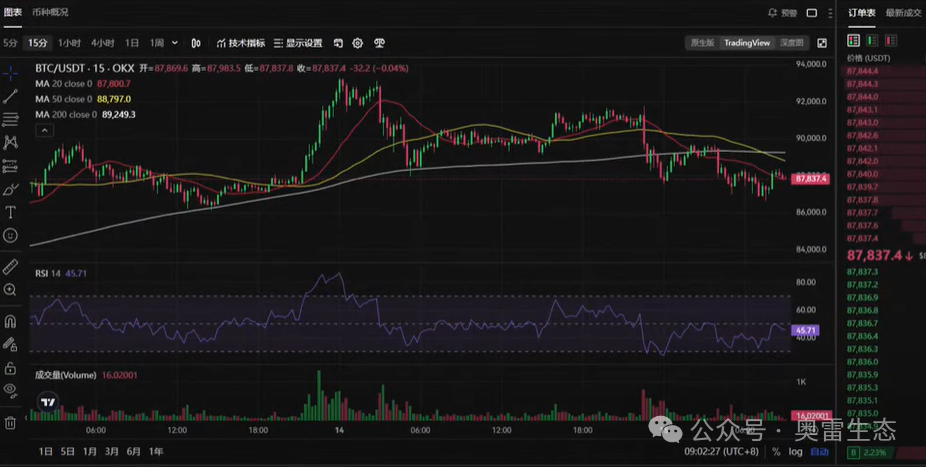This screenshot has width=926, height=467.
Task: Set date range to 1年
Action: click(156, 452)
